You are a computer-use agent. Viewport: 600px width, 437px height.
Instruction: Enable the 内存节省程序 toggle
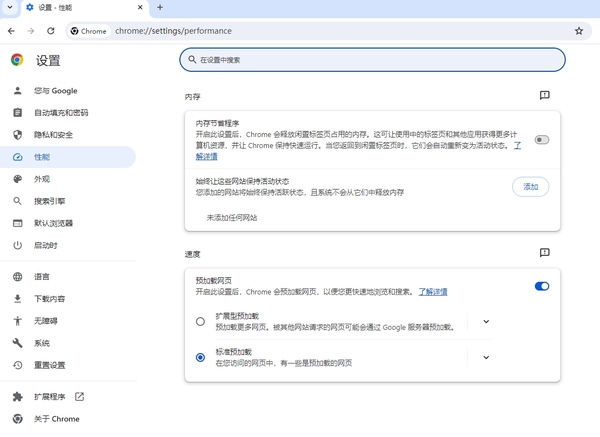(541, 140)
